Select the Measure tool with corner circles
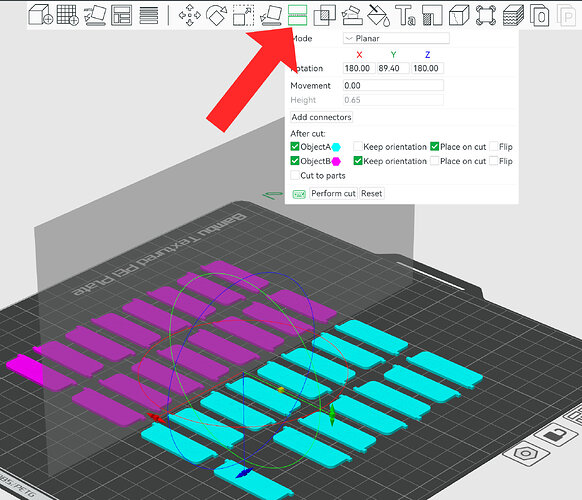The height and width of the screenshot is (500, 582). pos(486,15)
